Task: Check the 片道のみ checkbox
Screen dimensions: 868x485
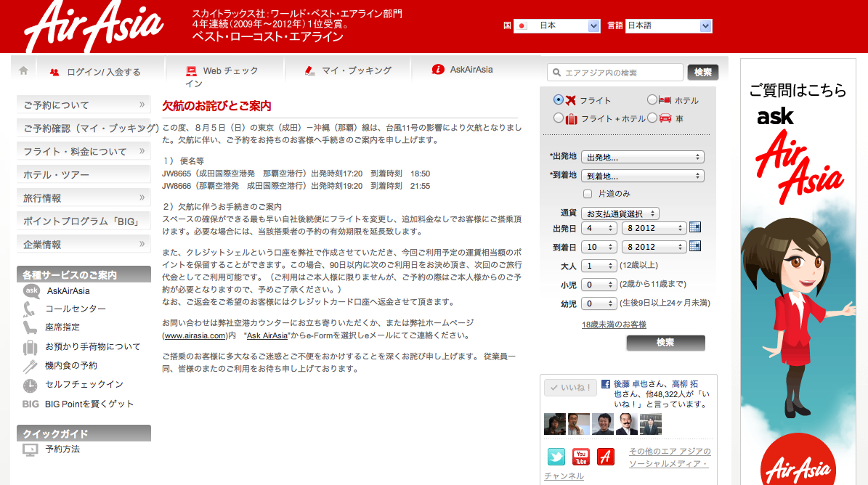Action: tap(588, 194)
